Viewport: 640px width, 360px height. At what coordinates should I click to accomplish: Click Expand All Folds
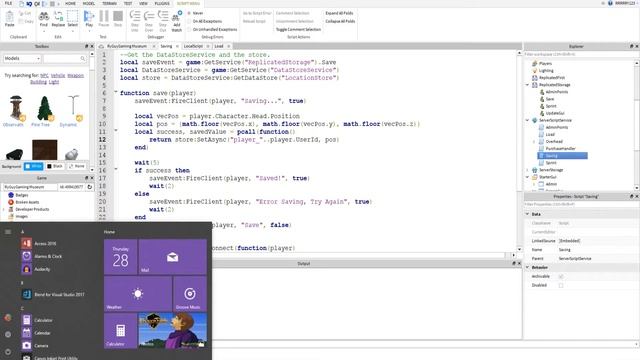[x=339, y=13]
